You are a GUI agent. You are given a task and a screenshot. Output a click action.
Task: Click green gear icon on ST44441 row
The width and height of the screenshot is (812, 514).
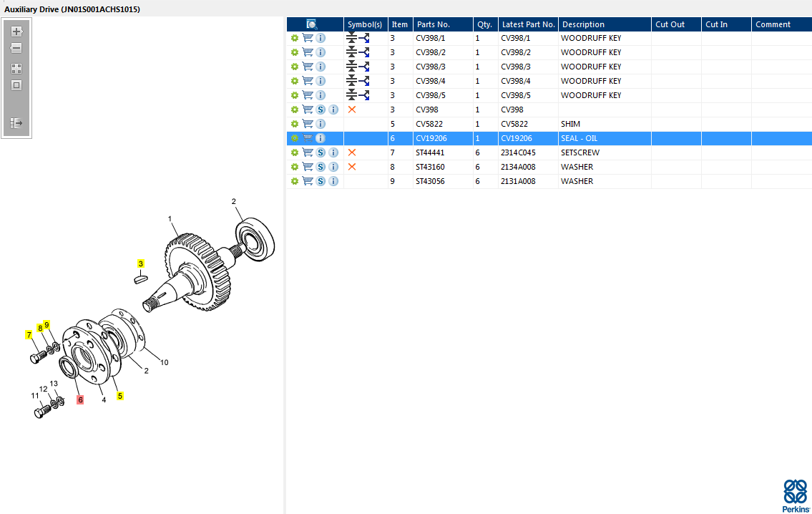pos(295,153)
